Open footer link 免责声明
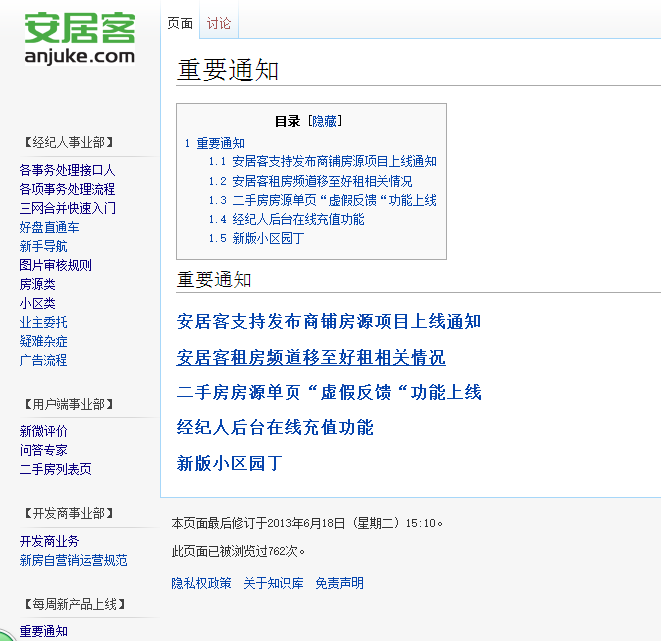This screenshot has height=641, width=661. pyautogui.click(x=339, y=583)
